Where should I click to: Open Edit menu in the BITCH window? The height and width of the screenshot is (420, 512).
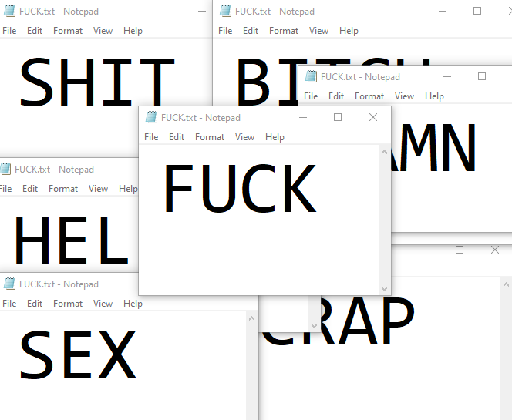coord(251,31)
